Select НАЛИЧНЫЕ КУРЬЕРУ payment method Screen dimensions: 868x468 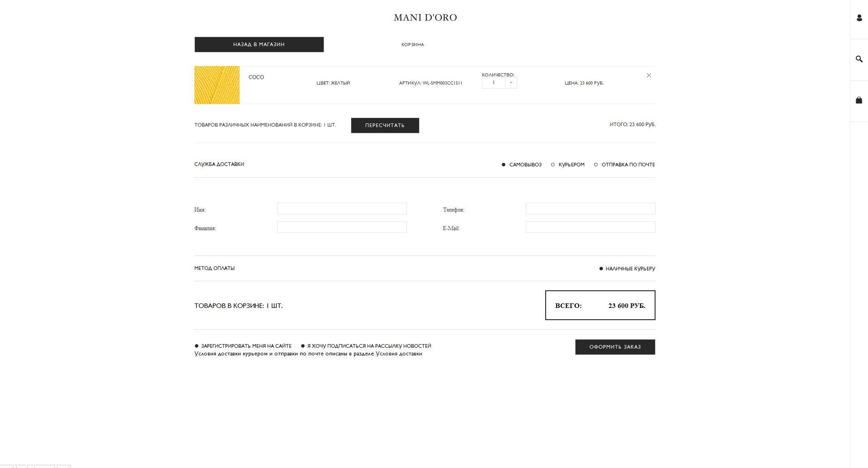point(627,269)
